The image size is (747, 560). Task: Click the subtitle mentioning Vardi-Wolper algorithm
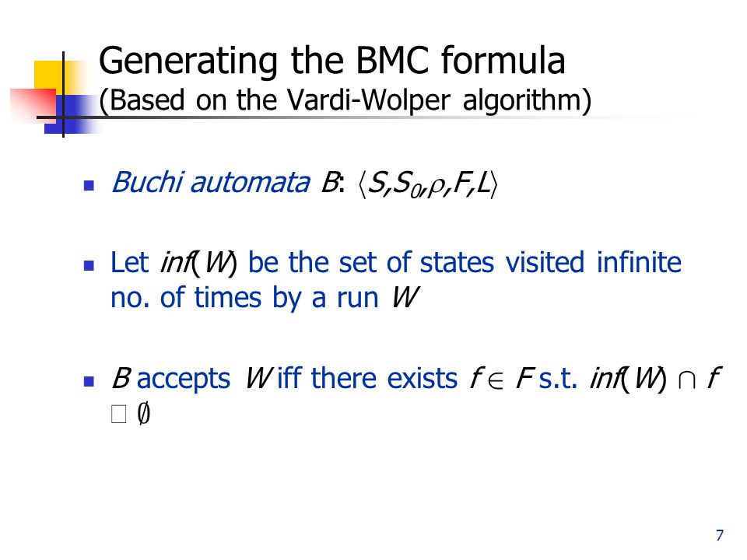[345, 100]
